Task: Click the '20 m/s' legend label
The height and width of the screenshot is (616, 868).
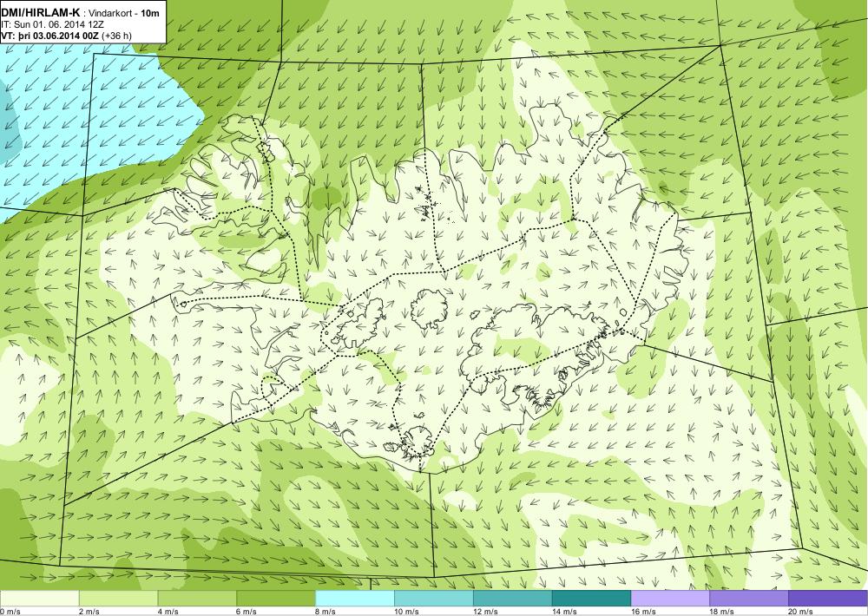Action: pyautogui.click(x=801, y=612)
